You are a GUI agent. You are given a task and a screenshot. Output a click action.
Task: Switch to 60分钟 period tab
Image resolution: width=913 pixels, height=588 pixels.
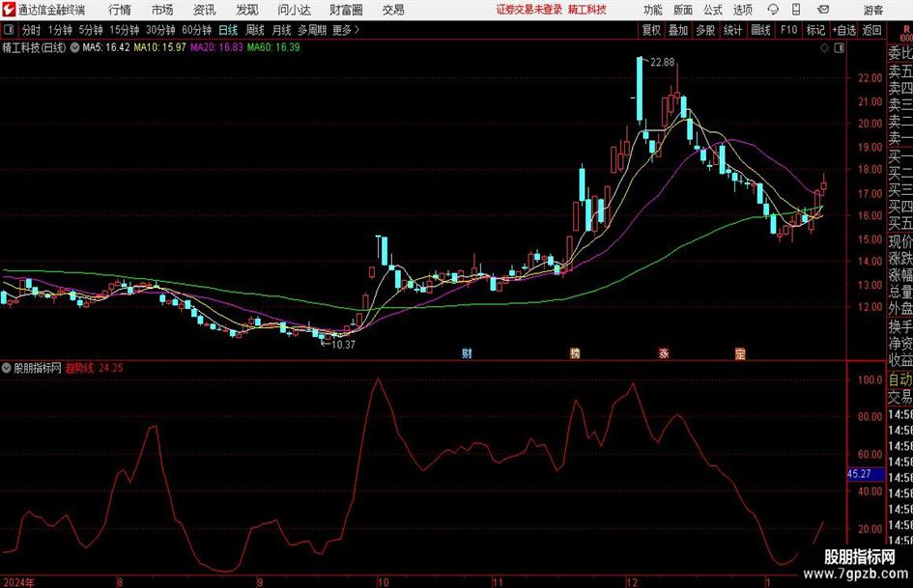[197, 30]
